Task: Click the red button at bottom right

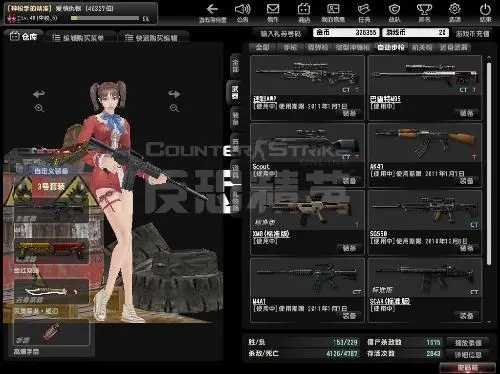Action: click(467, 368)
